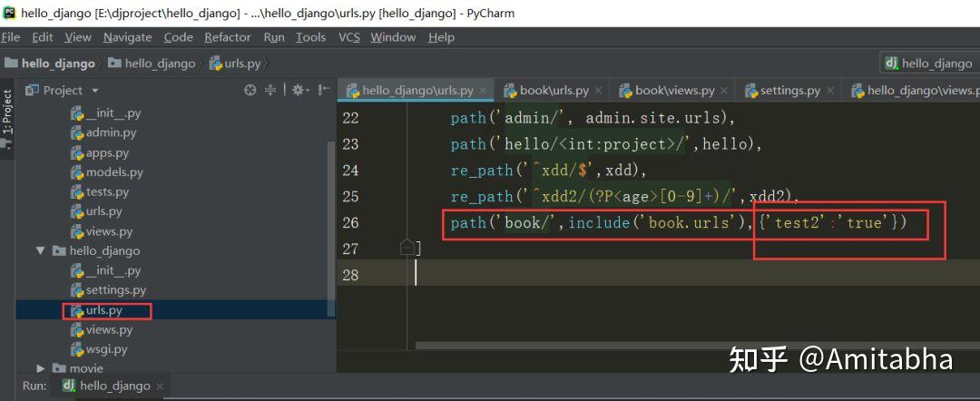This screenshot has width=980, height=401.
Task: Close the book\urls.py tab
Action: pyautogui.click(x=598, y=92)
